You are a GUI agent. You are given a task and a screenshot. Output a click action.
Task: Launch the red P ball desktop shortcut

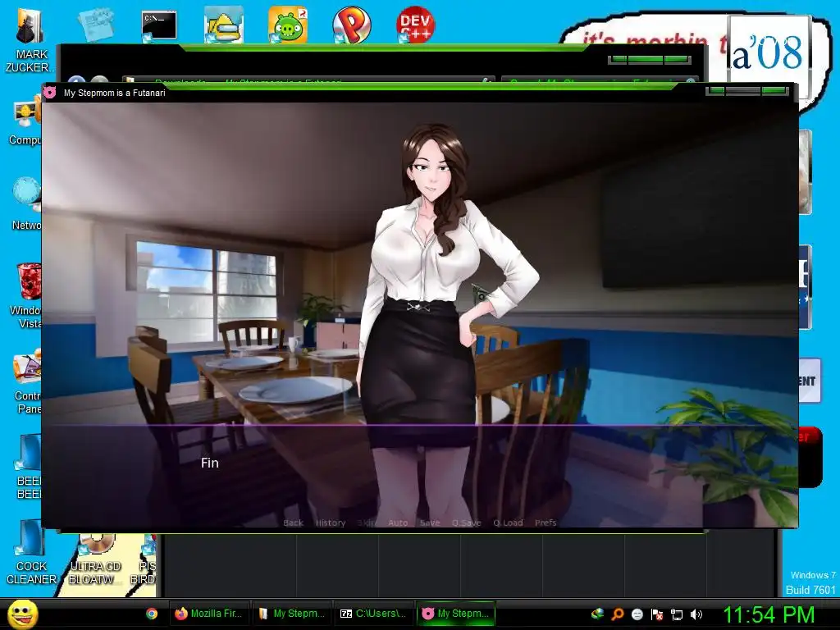(352, 25)
